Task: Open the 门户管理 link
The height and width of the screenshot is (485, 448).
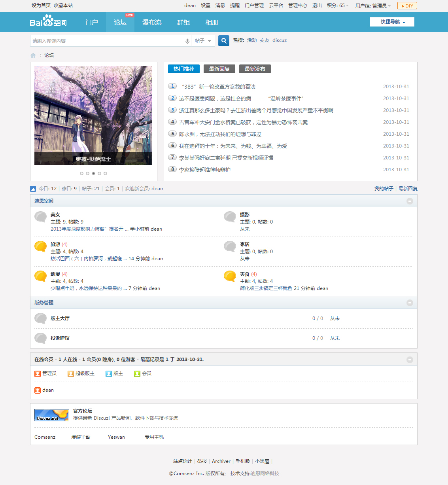Action: tap(254, 6)
